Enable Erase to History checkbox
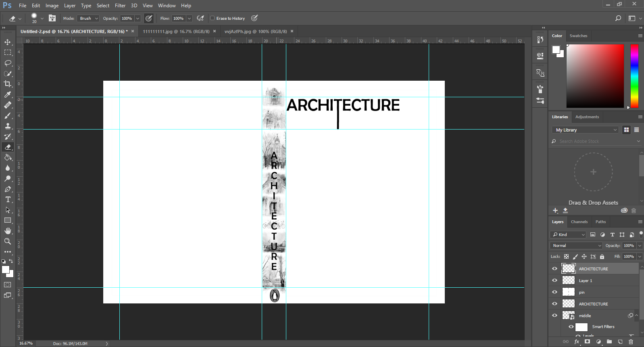Image resolution: width=644 pixels, height=347 pixels. [213, 18]
